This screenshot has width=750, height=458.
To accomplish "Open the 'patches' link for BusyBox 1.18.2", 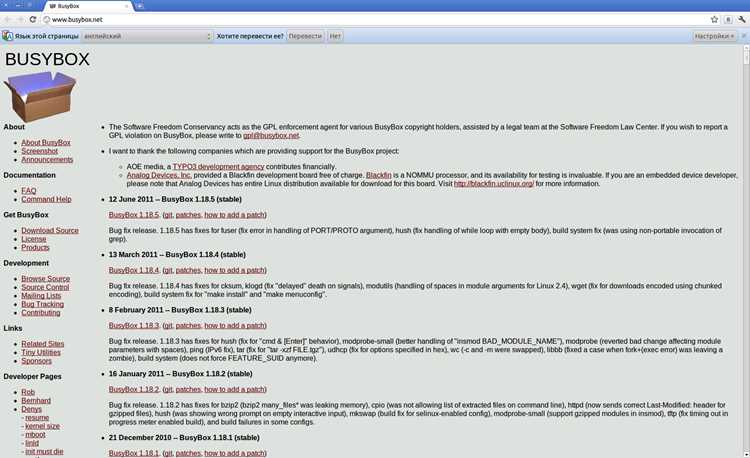I will tap(188, 390).
